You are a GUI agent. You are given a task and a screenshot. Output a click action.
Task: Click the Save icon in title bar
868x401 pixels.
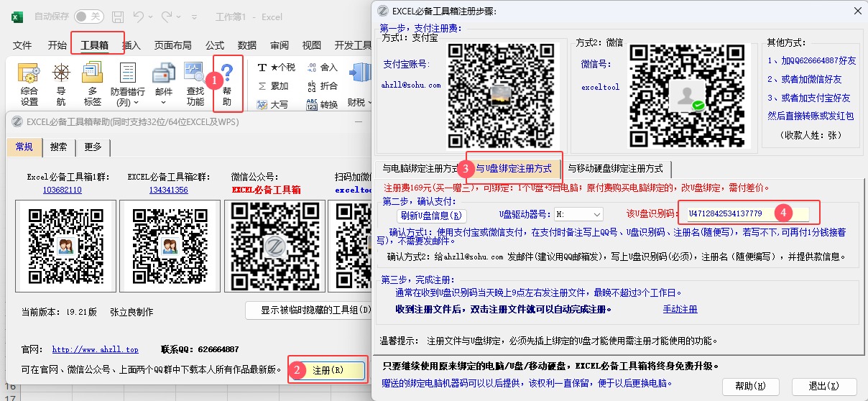(x=117, y=16)
